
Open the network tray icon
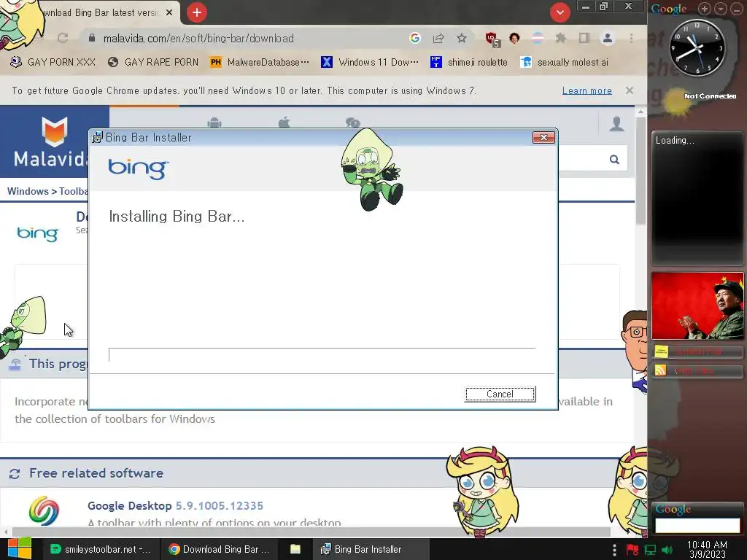tap(650, 550)
